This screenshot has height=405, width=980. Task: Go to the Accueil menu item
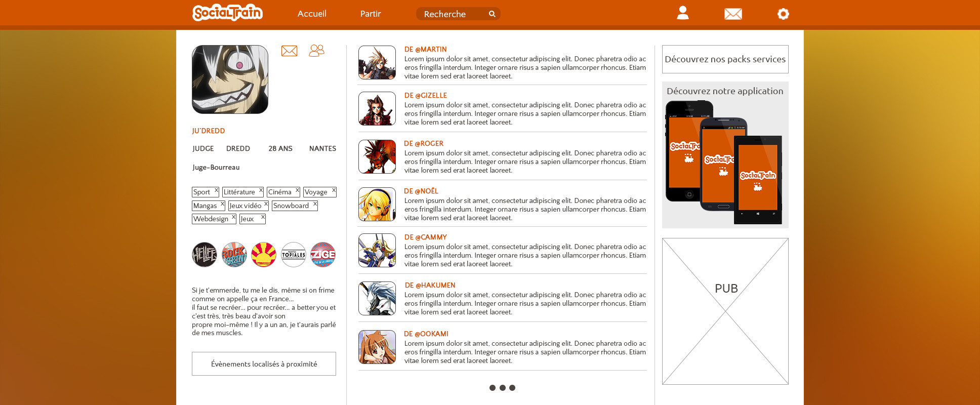point(312,14)
